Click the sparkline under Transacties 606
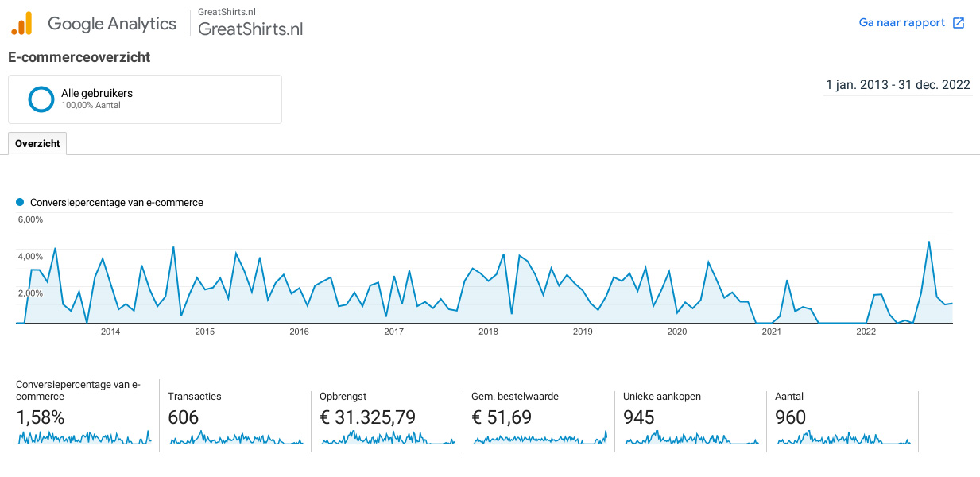 click(235, 437)
